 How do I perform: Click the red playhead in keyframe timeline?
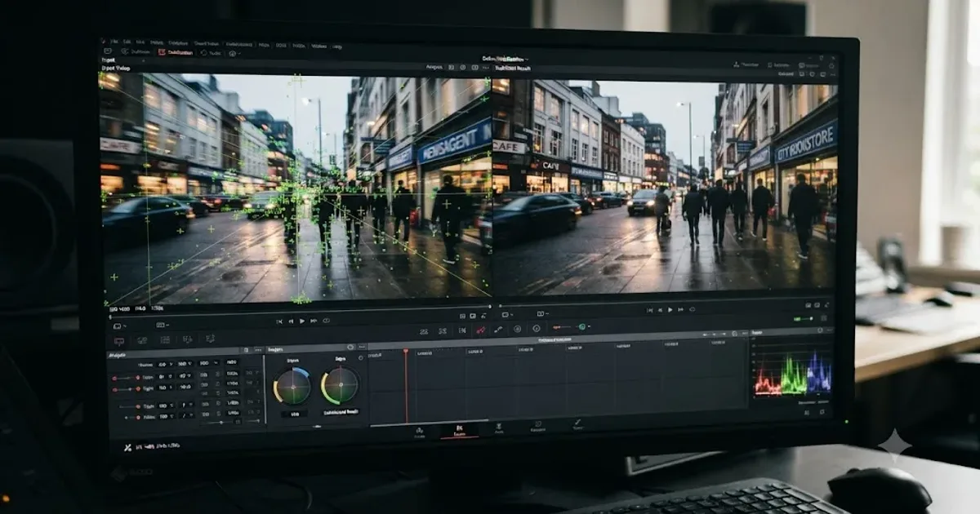(405, 352)
